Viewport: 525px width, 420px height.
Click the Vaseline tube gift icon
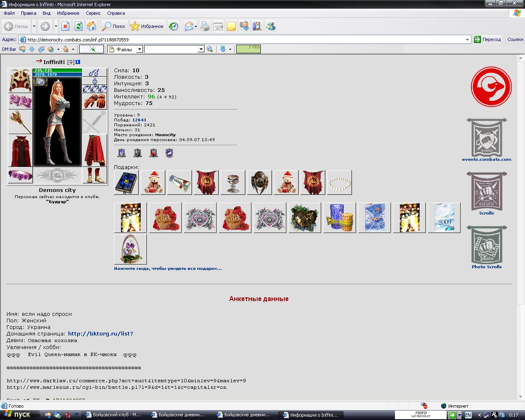pyautogui.click(x=180, y=183)
